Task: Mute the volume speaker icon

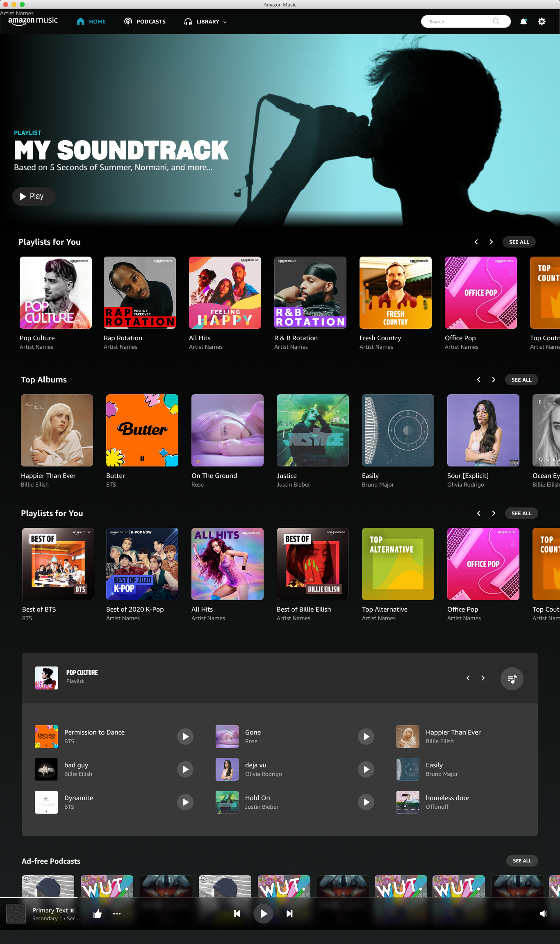Action: [544, 913]
